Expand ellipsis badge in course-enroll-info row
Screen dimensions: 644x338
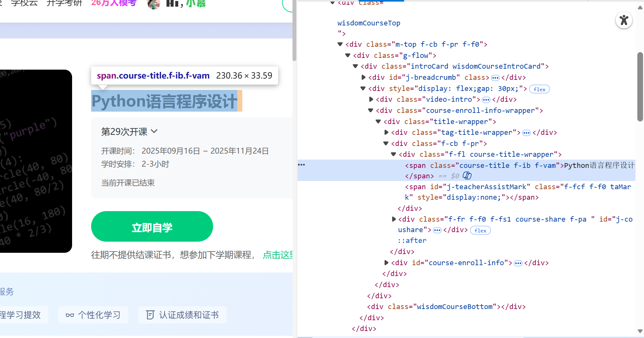tap(518, 263)
